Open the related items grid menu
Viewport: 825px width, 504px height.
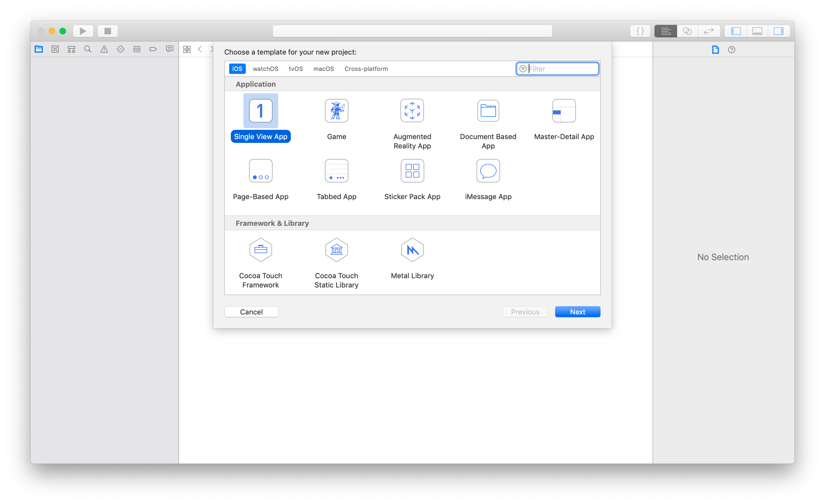[187, 49]
